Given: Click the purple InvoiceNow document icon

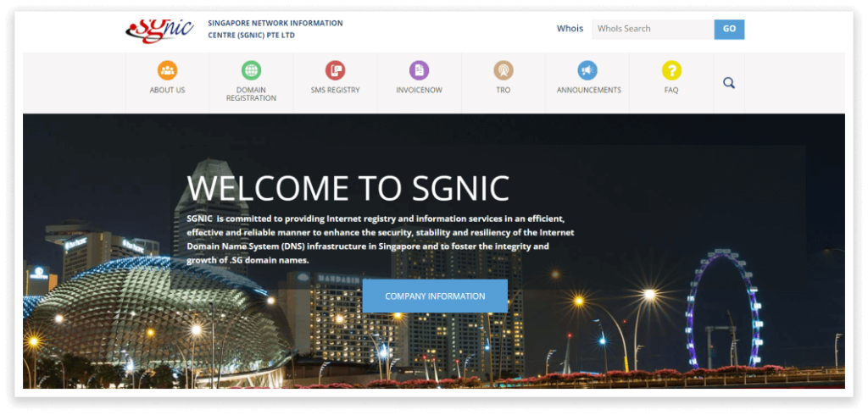Looking at the screenshot, I should [x=419, y=70].
